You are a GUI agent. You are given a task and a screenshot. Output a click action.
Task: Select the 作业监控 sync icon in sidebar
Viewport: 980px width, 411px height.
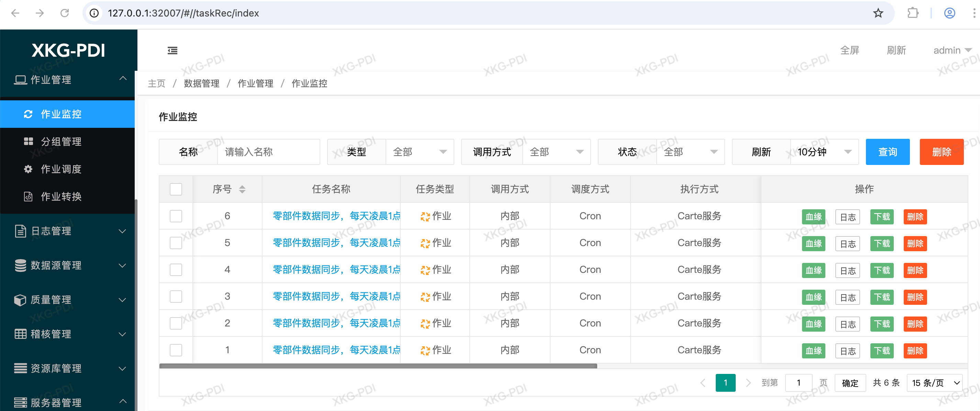(29, 114)
